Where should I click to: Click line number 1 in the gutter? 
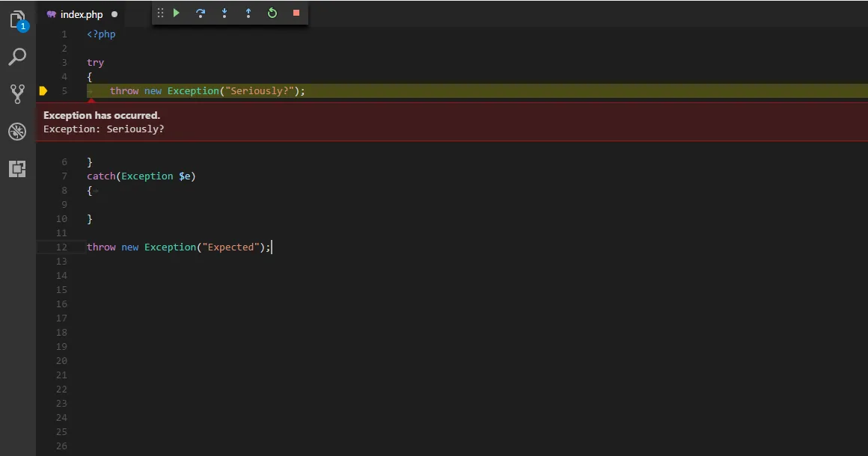click(64, 34)
